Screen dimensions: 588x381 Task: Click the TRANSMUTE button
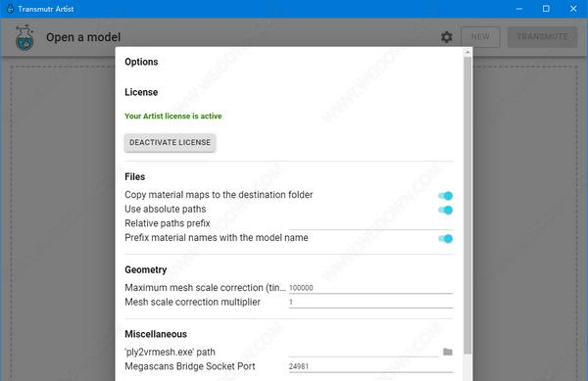click(542, 36)
